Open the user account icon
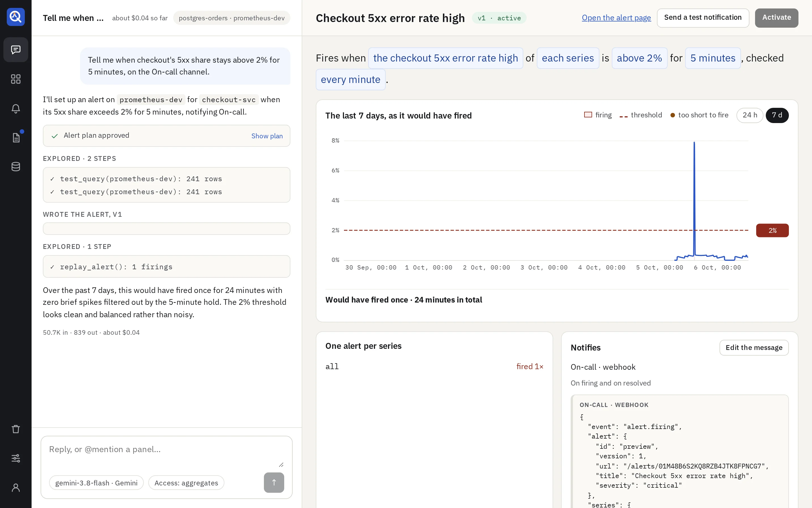Viewport: 812px width, 508px height. (16, 487)
